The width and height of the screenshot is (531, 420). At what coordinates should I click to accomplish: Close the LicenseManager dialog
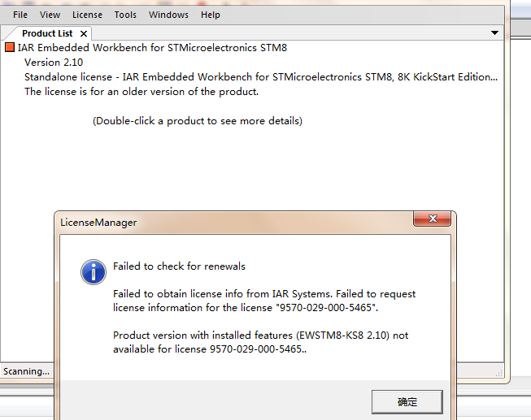[x=432, y=219]
